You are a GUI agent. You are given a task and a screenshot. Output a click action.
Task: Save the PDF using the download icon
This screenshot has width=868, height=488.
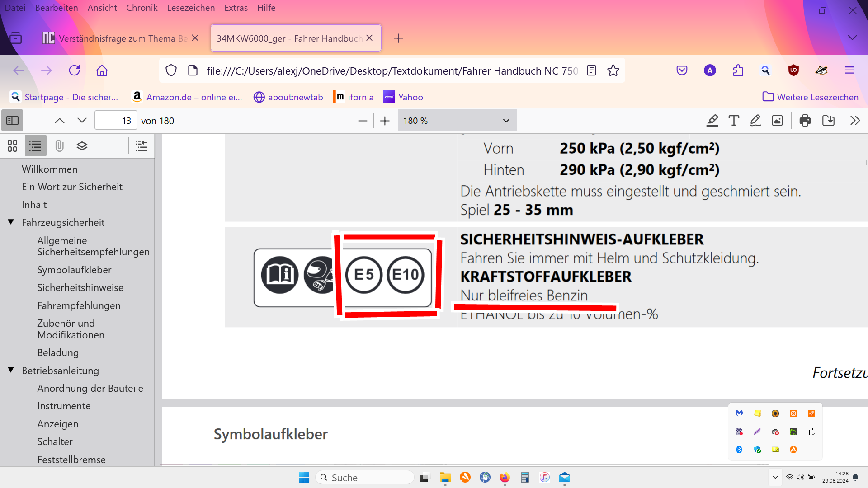(x=828, y=121)
